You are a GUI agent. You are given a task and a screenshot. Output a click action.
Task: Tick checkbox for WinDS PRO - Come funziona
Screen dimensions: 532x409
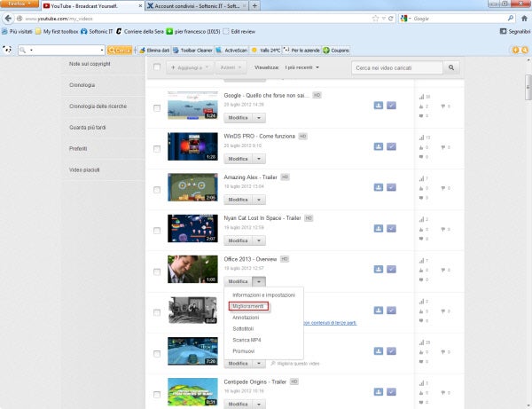click(157, 149)
